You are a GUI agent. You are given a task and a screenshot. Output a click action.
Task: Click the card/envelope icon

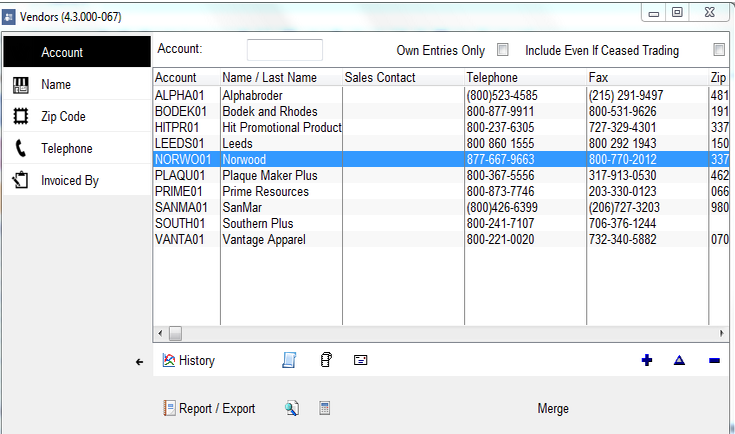click(x=360, y=360)
